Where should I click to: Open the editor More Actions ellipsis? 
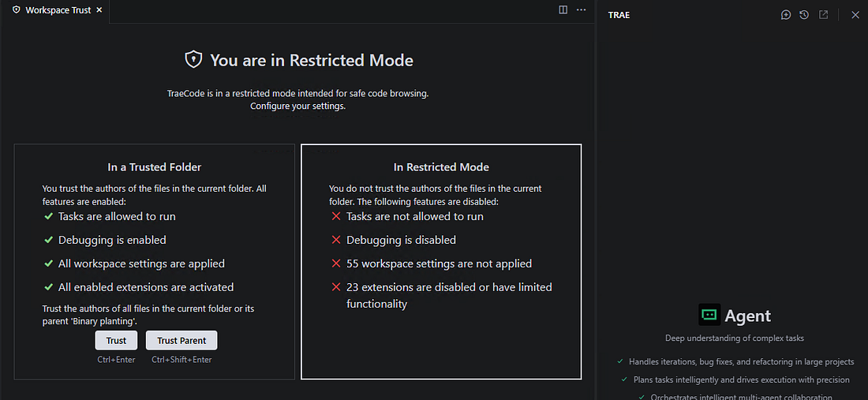click(x=581, y=10)
